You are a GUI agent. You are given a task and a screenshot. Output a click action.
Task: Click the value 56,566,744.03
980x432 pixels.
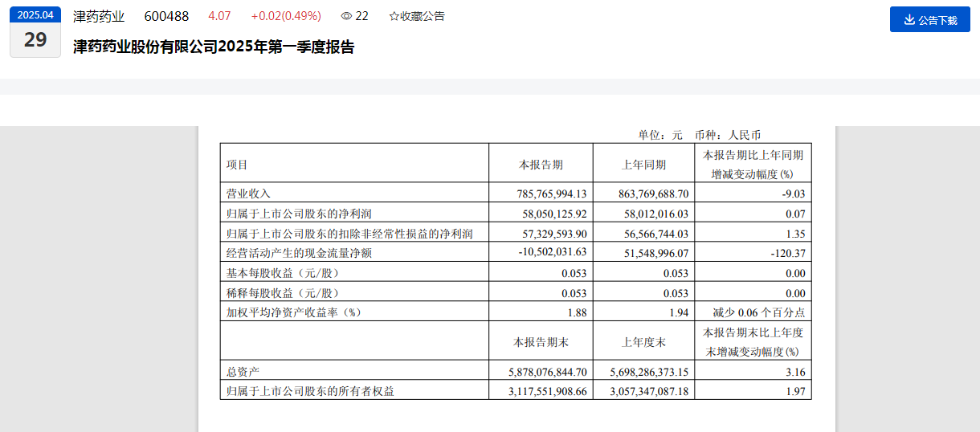pyautogui.click(x=656, y=234)
